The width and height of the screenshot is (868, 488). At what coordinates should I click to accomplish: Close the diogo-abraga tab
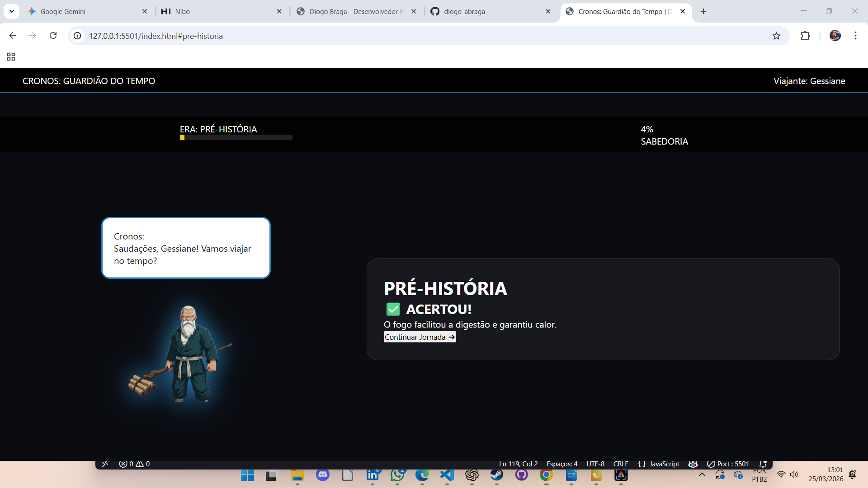click(548, 11)
